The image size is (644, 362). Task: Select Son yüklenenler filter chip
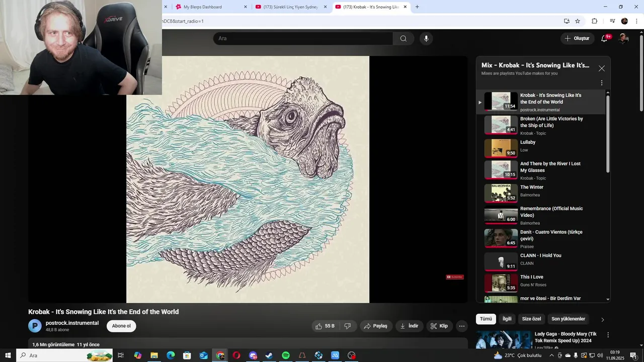pyautogui.click(x=568, y=319)
